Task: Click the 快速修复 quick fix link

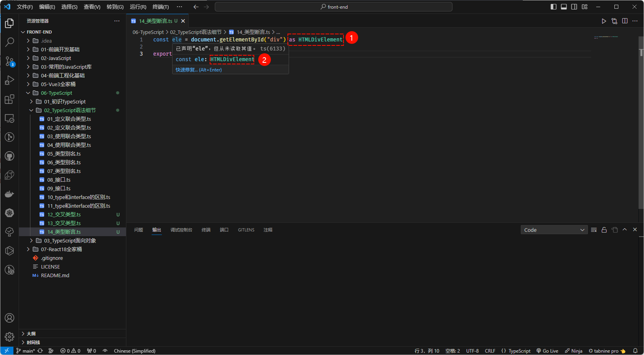Action: tap(199, 70)
